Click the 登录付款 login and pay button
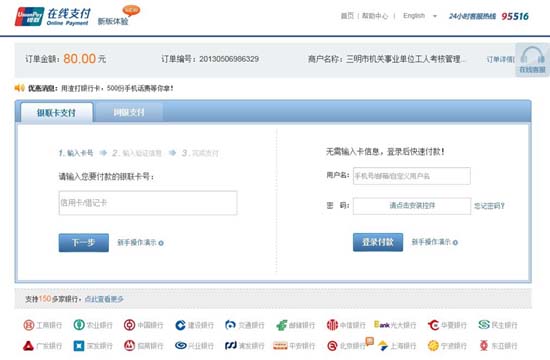Screen dimensions: 550x360 [378, 242]
